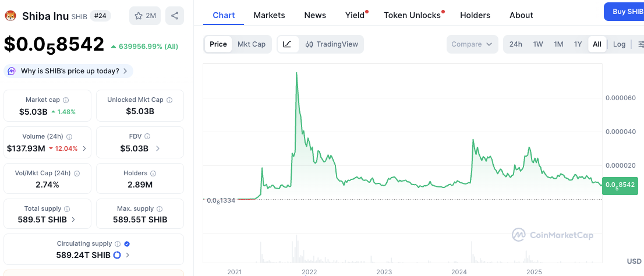
Task: Click the green current price label on chart axis
Action: coord(620,185)
